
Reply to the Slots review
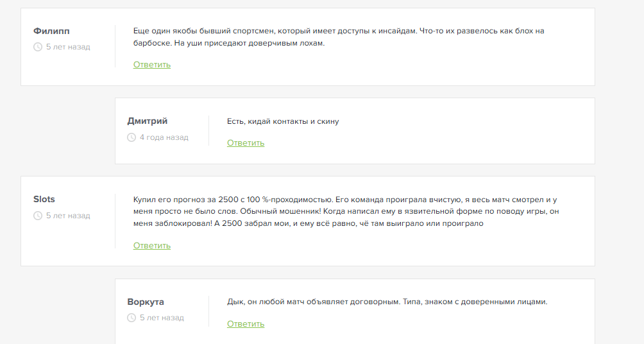pyautogui.click(x=152, y=245)
